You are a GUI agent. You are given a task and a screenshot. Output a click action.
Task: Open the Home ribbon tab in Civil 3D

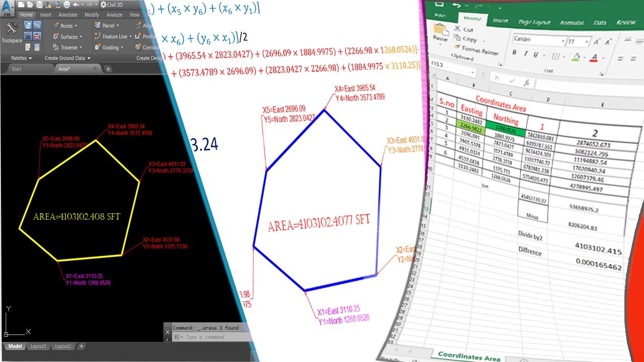[27, 15]
